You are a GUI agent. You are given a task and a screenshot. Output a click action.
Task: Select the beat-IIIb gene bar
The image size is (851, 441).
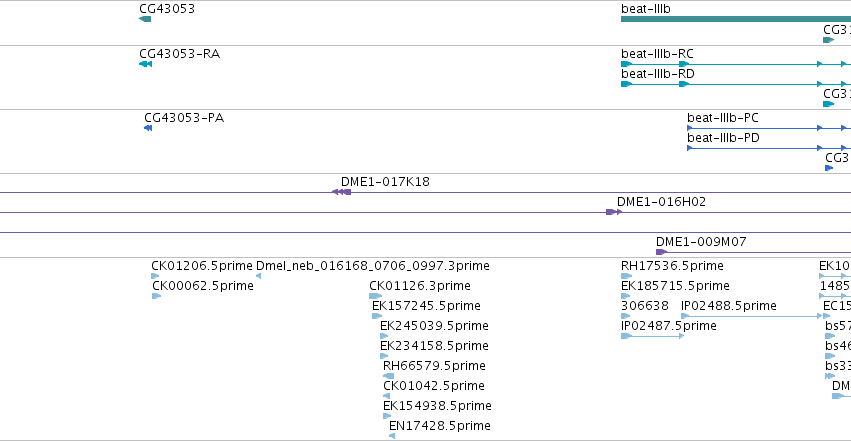click(x=736, y=19)
